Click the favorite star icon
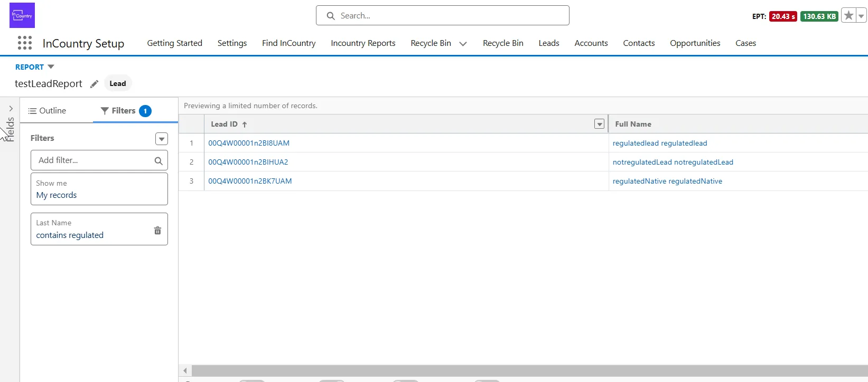 848,16
